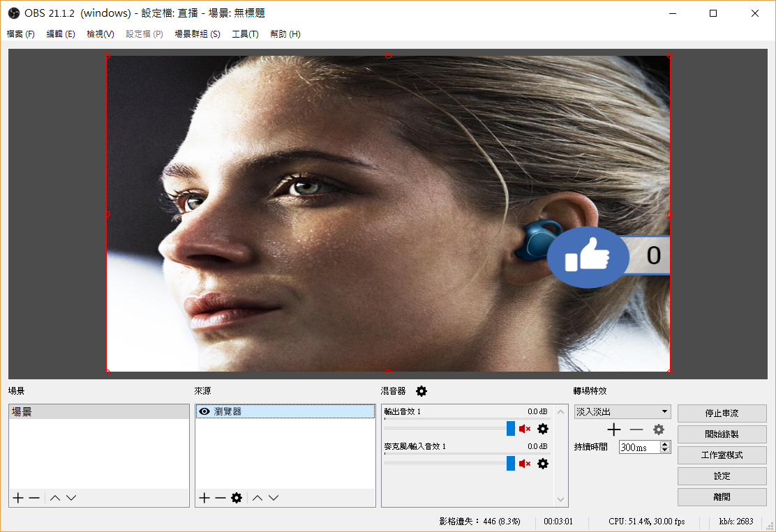The height and width of the screenshot is (532, 776).
Task: Open the 場景群組 (S) menu
Action: 197,34
